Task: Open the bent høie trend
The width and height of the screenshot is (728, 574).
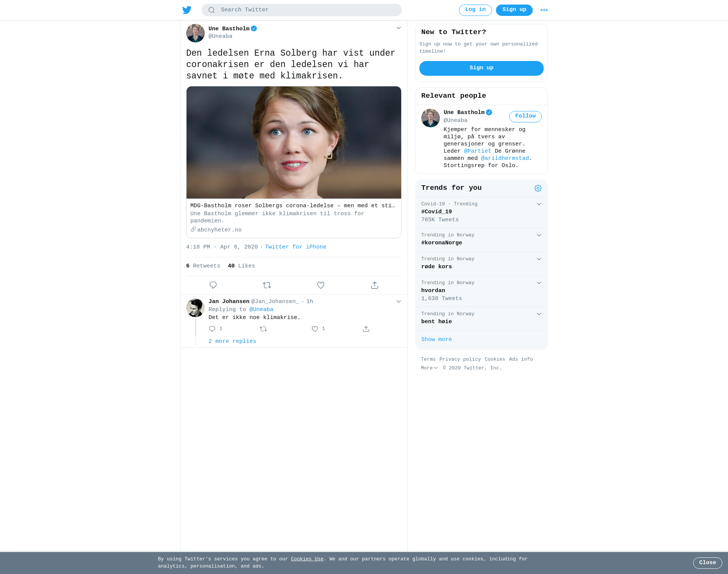Action: point(482,318)
